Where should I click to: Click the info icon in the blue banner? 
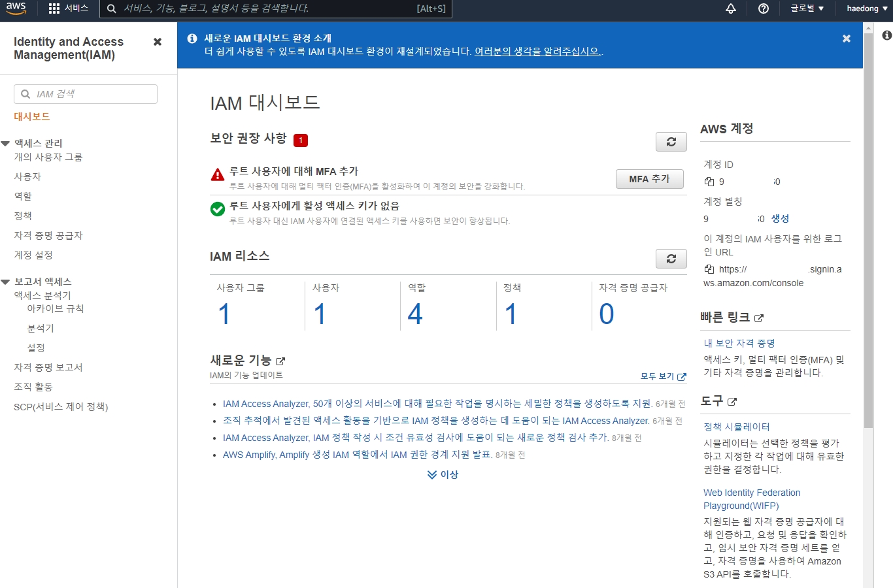tap(192, 39)
